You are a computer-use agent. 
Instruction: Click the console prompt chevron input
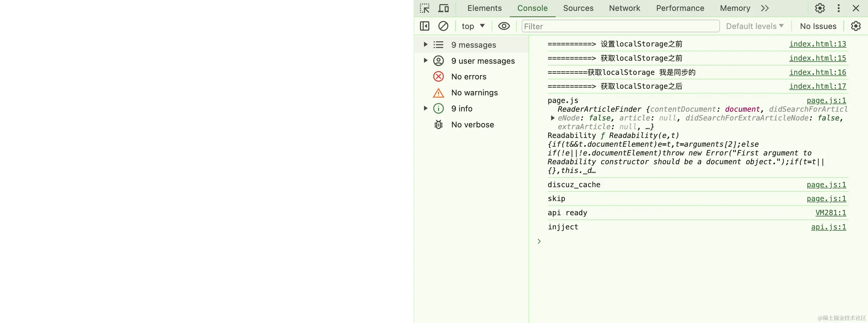point(539,241)
